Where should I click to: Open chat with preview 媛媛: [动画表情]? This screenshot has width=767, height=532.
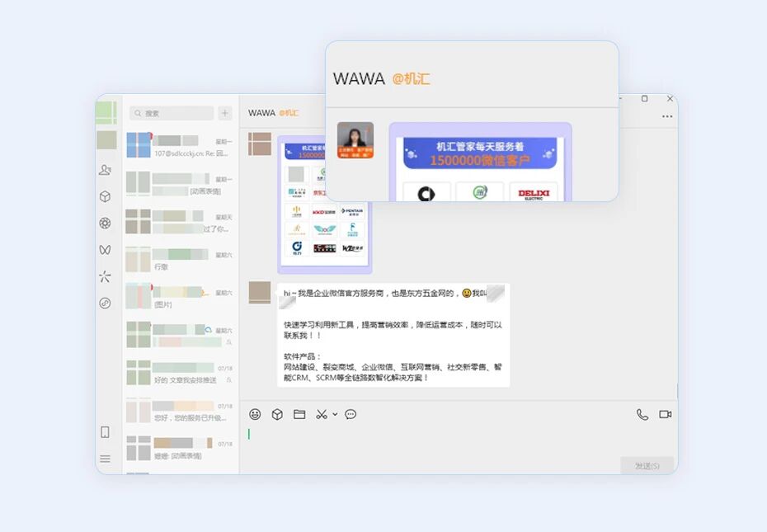point(180,448)
